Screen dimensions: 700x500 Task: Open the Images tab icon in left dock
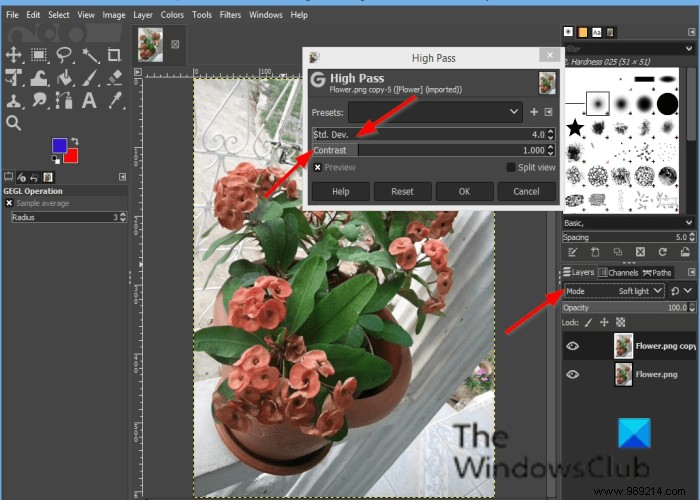pyautogui.click(x=48, y=177)
